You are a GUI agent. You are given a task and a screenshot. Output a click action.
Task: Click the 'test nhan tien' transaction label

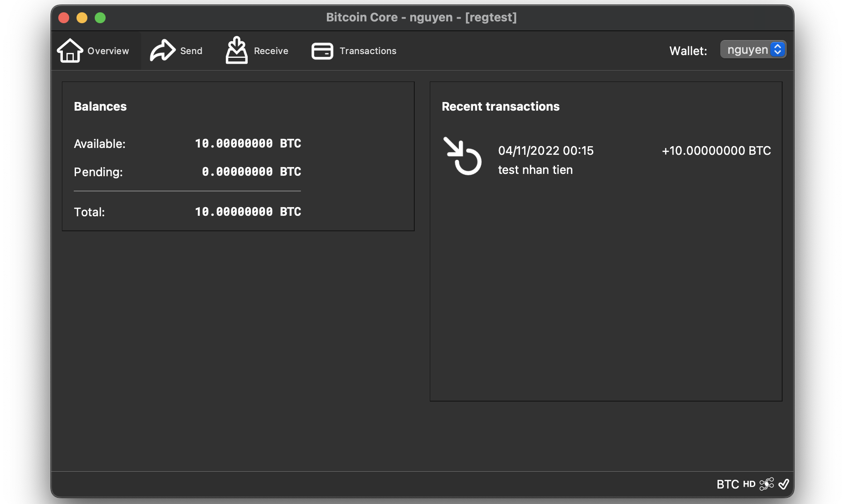point(535,170)
